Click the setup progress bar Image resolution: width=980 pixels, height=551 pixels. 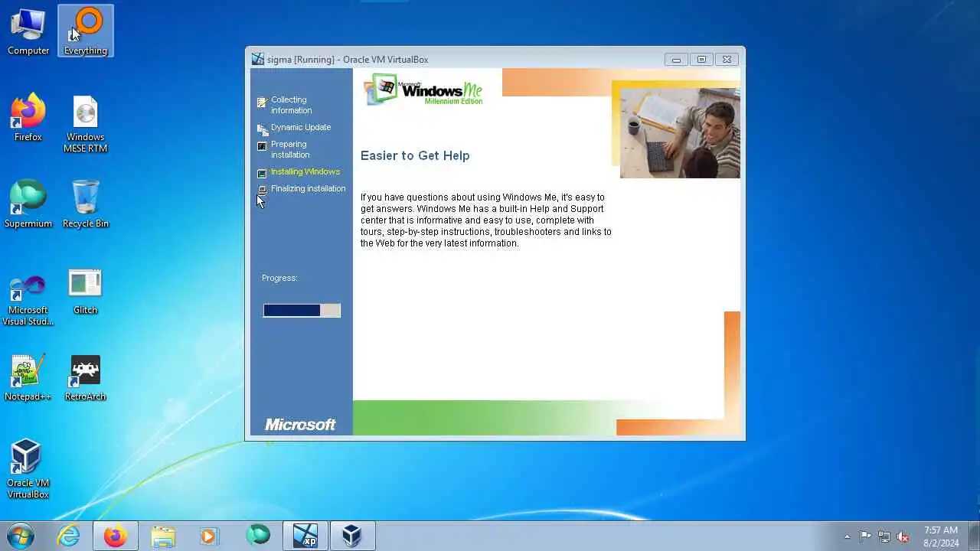(x=302, y=310)
